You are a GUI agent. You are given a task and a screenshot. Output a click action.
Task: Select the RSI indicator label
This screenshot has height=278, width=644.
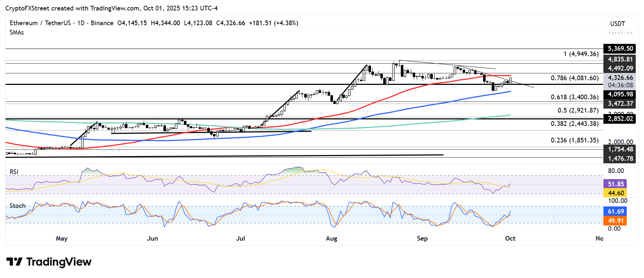point(14,172)
